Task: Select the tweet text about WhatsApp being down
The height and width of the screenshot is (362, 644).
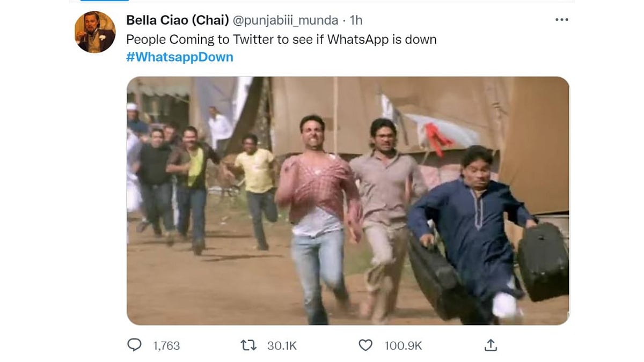Action: coord(281,39)
